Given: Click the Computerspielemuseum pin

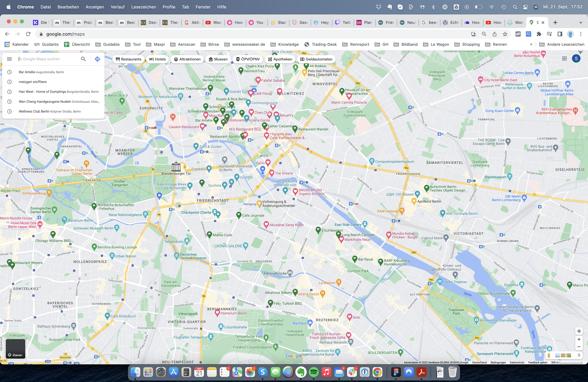Looking at the screenshot, I should point(372,162).
